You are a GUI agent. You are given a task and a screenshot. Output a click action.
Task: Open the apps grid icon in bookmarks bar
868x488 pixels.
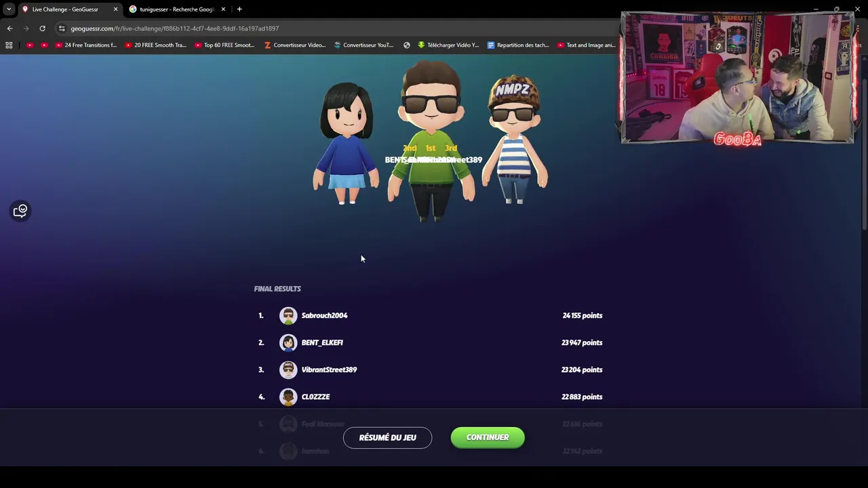[x=9, y=45]
